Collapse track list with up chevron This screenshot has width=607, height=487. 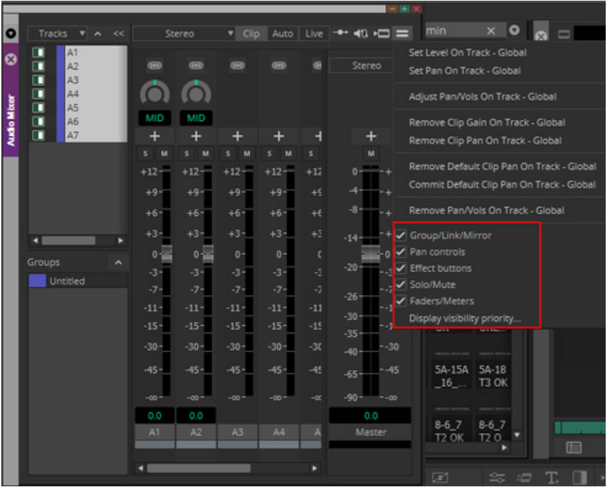click(x=98, y=34)
